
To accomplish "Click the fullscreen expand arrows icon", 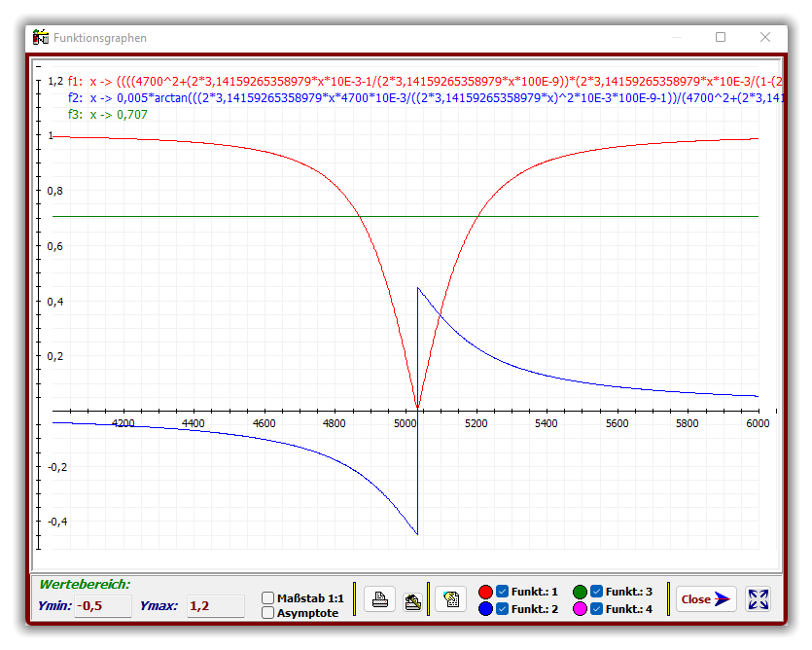I will [759, 599].
